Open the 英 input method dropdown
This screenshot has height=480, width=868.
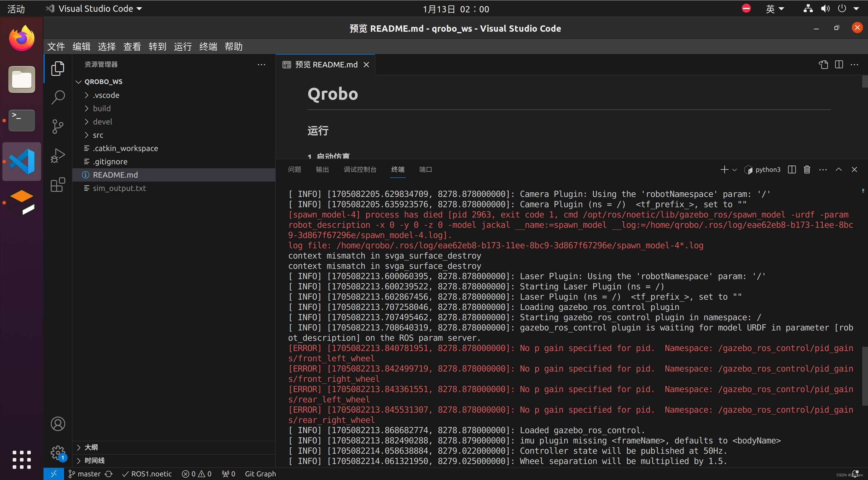click(x=775, y=9)
